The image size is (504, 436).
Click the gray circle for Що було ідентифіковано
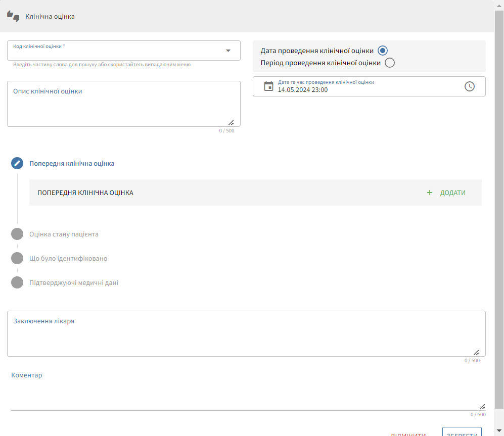pos(17,258)
